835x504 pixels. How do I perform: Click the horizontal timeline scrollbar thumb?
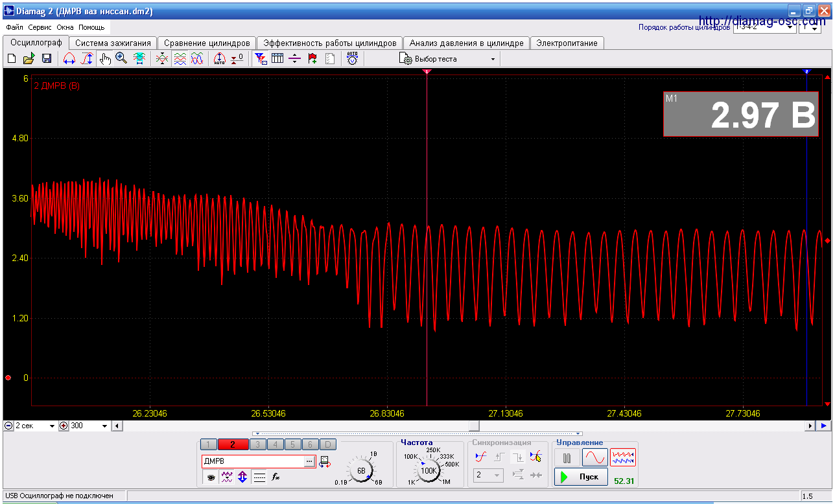[475, 426]
